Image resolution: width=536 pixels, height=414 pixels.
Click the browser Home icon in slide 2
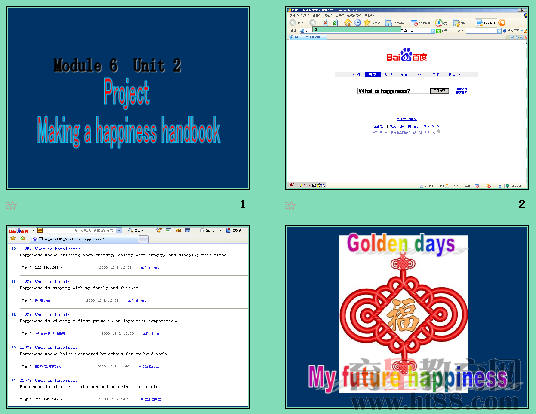pyautogui.click(x=348, y=23)
